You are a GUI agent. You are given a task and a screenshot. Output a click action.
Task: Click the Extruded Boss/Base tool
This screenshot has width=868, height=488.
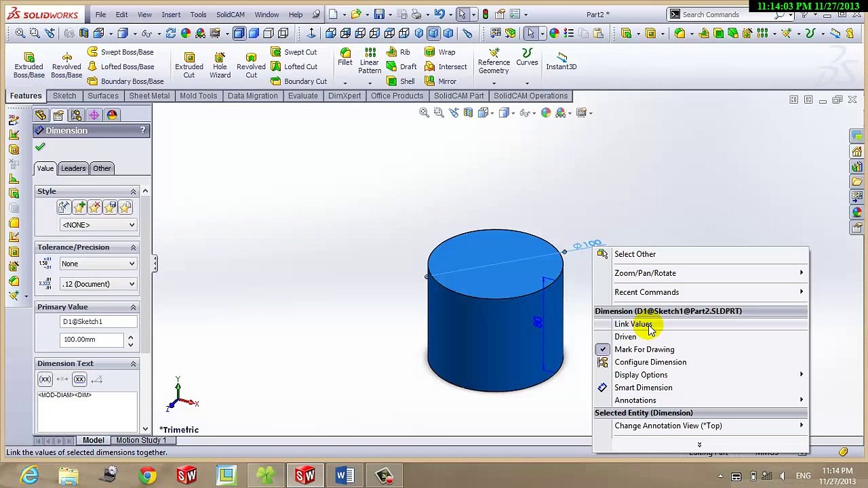pyautogui.click(x=28, y=66)
